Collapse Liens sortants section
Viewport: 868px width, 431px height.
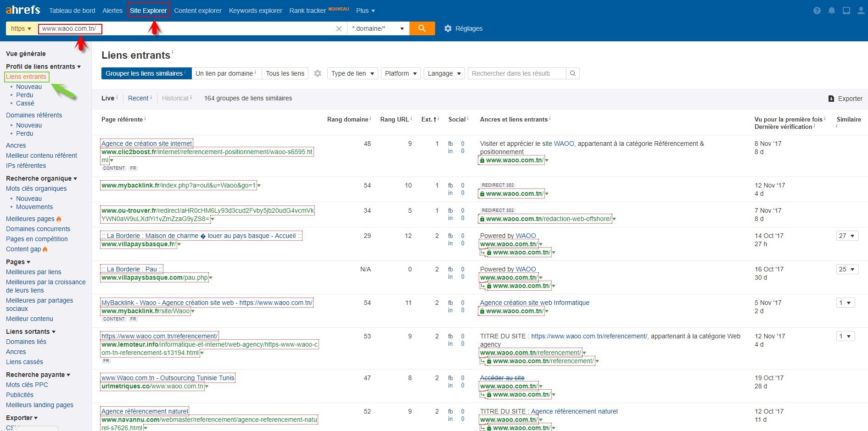[x=30, y=332]
